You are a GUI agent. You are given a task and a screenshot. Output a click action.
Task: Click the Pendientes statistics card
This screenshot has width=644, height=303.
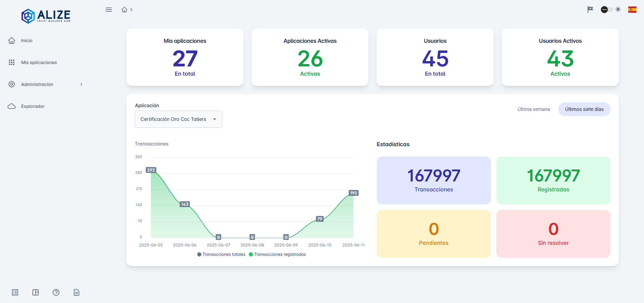click(433, 234)
